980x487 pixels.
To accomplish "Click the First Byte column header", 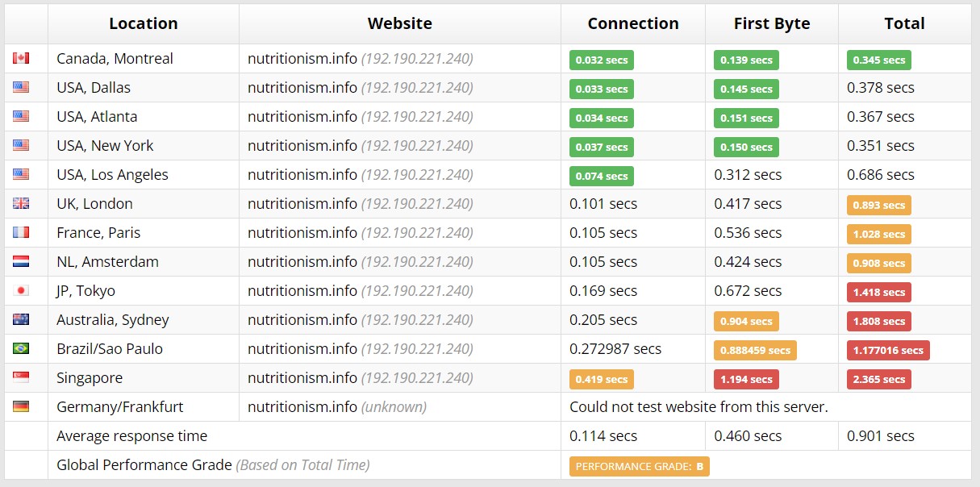I will click(x=772, y=24).
